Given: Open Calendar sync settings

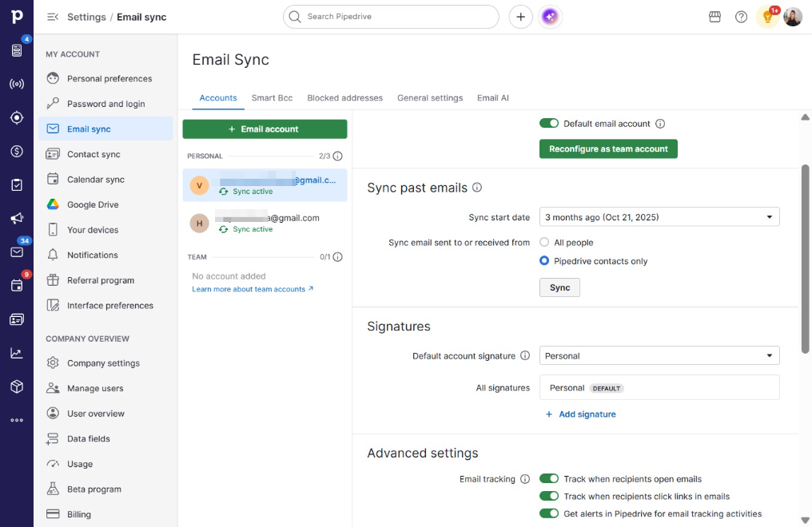Looking at the screenshot, I should [x=105, y=180].
